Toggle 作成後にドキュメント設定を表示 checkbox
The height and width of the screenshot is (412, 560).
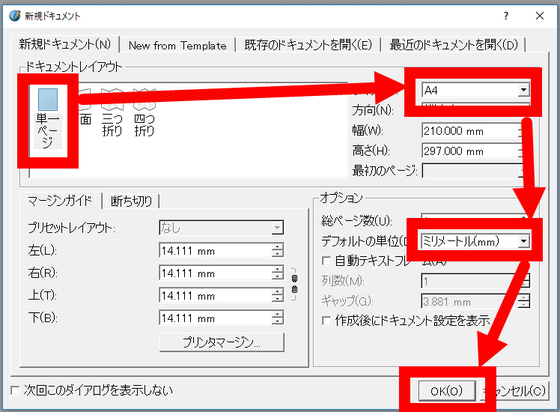(326, 320)
